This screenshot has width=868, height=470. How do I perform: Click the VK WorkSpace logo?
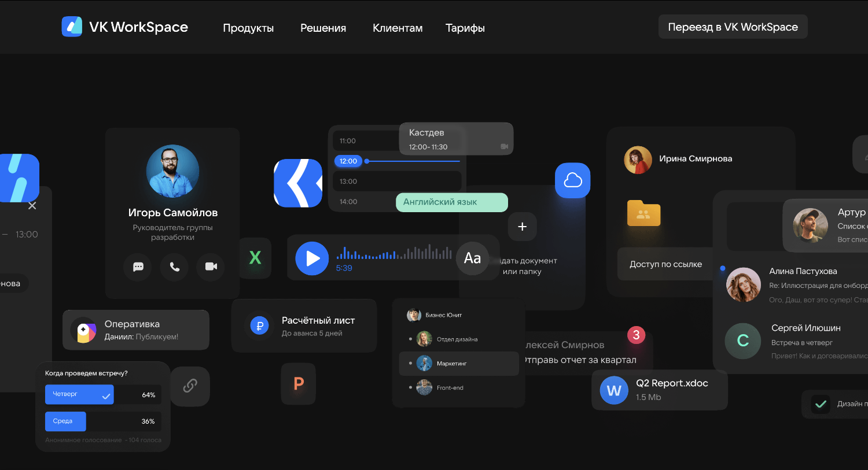[x=125, y=27]
